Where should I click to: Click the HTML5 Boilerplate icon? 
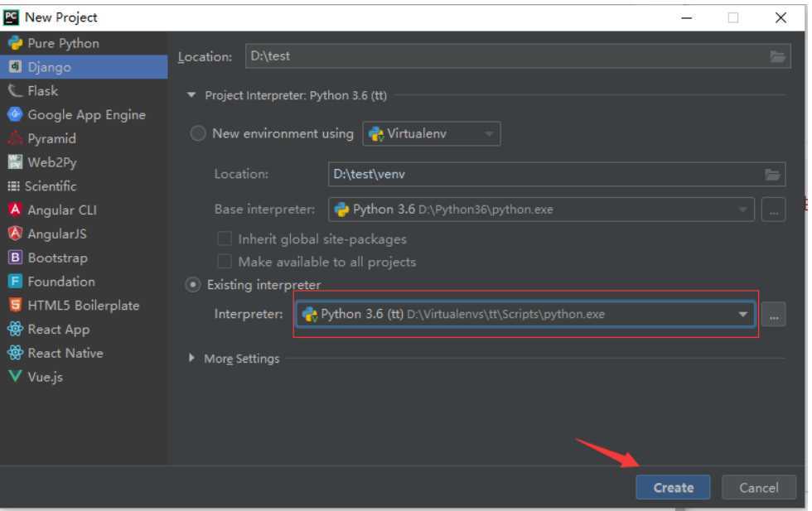[15, 305]
